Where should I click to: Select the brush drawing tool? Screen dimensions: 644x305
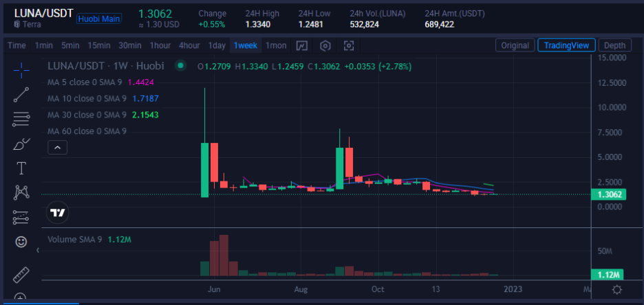point(21,144)
